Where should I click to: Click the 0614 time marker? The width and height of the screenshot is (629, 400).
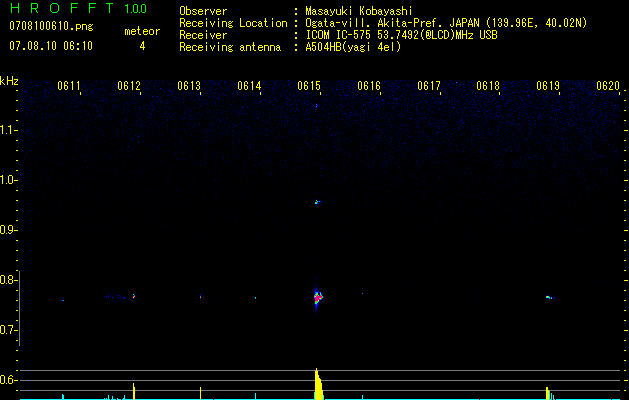coord(249,86)
